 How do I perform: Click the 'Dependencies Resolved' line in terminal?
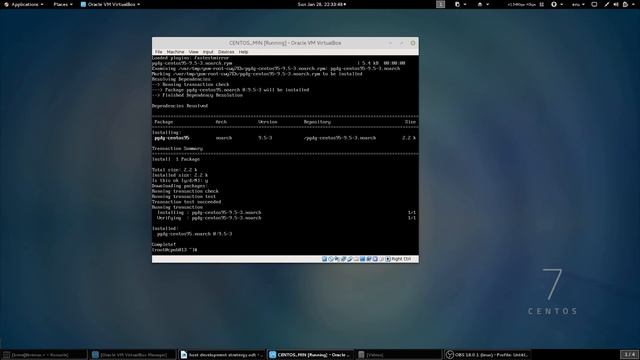point(180,106)
